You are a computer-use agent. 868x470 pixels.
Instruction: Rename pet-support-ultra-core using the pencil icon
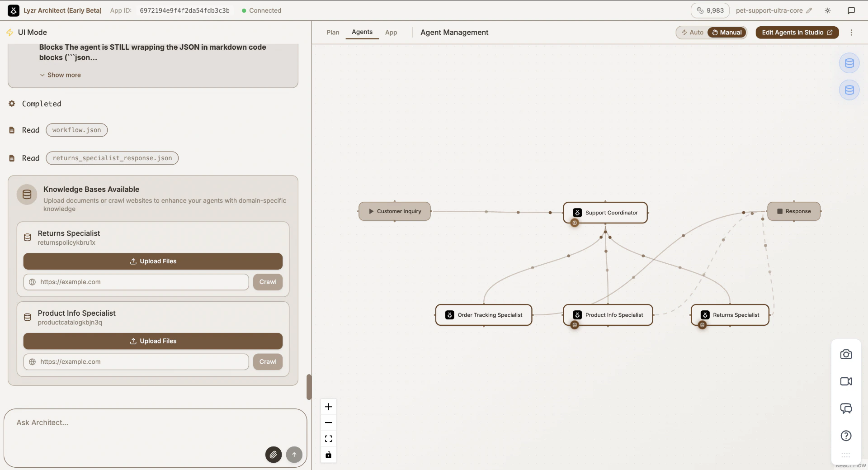click(809, 10)
